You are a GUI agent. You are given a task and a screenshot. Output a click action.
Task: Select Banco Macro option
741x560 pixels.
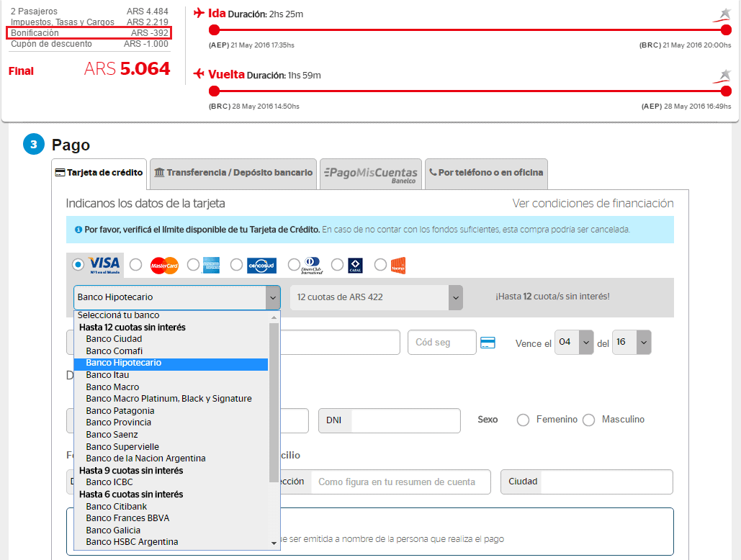(x=171, y=387)
